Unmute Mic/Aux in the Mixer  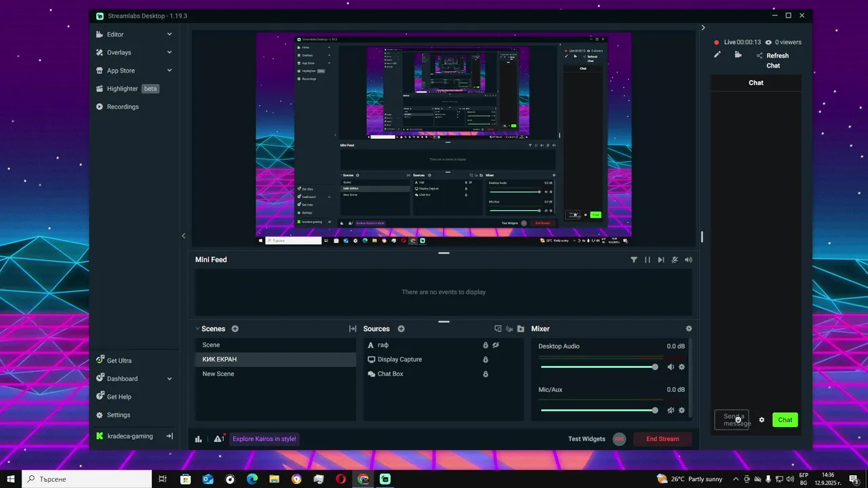point(671,410)
